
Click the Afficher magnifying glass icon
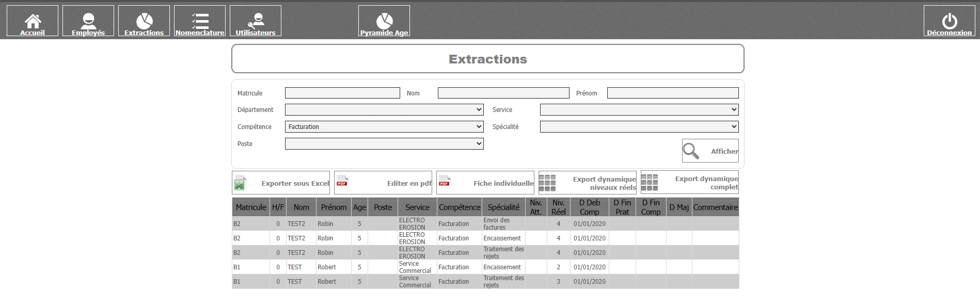(691, 151)
